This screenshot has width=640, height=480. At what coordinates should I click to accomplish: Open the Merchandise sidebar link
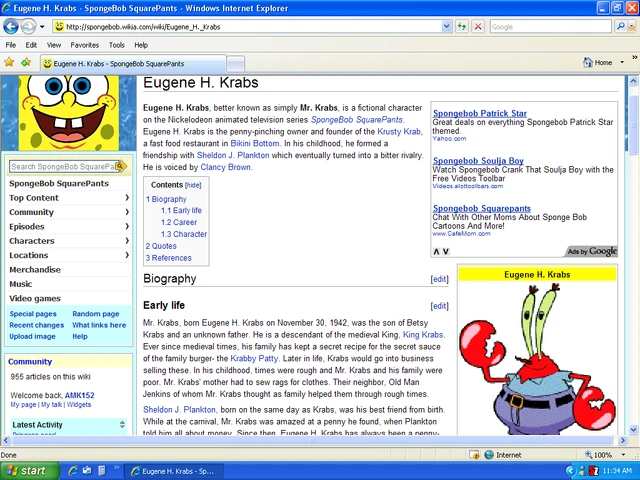[35, 270]
